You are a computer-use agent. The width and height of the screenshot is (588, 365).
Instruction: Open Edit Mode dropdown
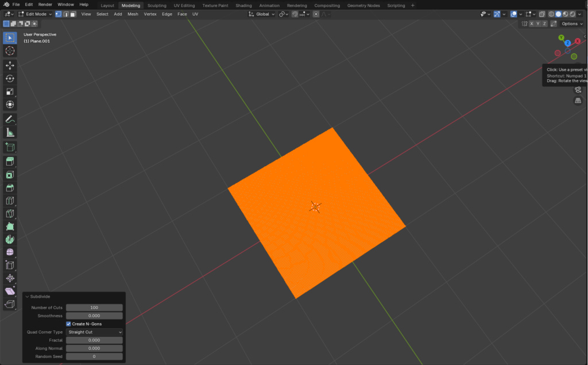(35, 14)
